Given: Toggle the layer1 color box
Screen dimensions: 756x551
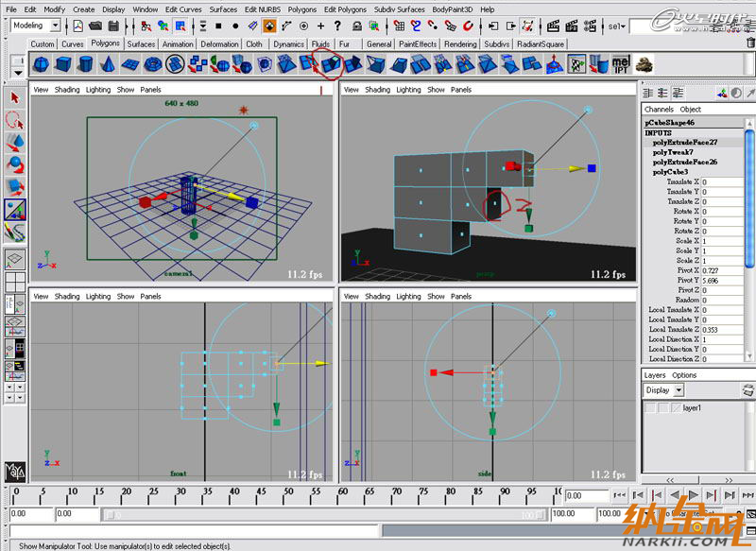Looking at the screenshot, I should 675,407.
